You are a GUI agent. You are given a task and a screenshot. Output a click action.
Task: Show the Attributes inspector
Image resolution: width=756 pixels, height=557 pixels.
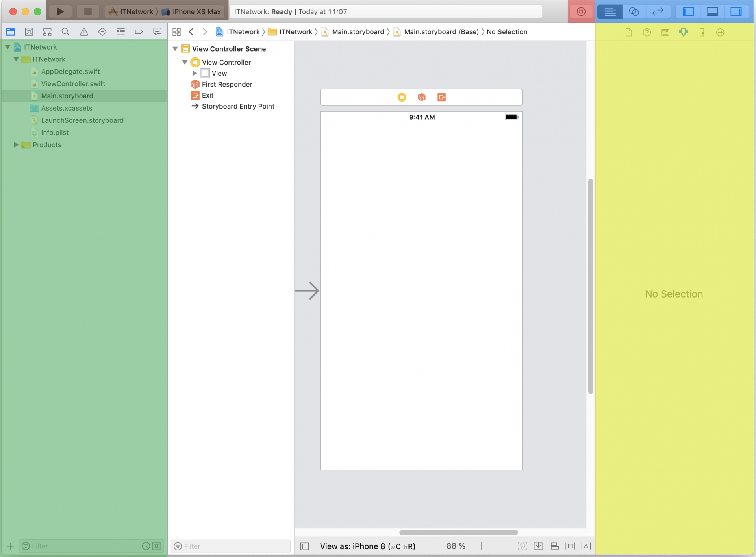(684, 32)
